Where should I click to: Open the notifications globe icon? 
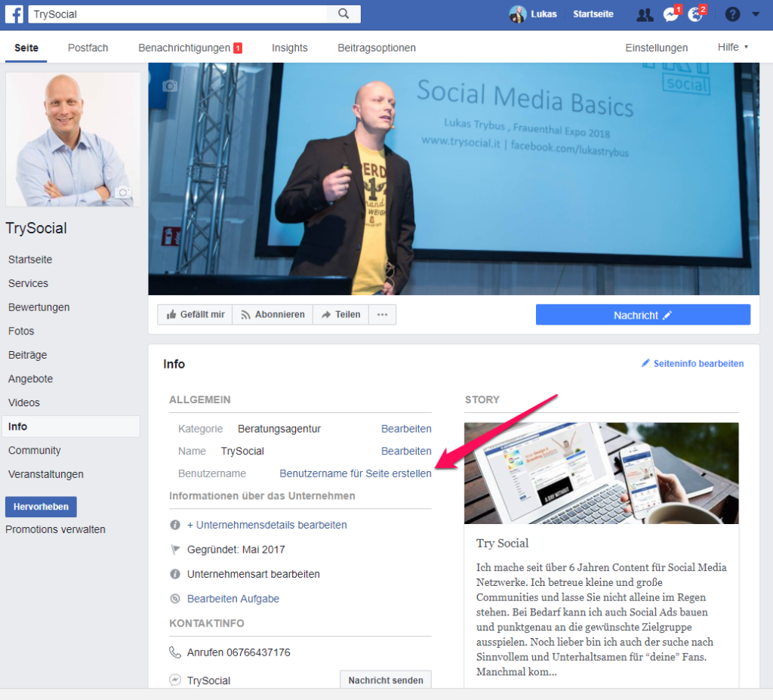click(x=696, y=14)
